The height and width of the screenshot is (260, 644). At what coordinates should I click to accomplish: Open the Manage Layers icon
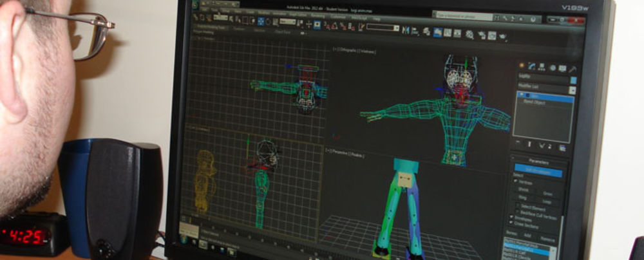pos(426,32)
